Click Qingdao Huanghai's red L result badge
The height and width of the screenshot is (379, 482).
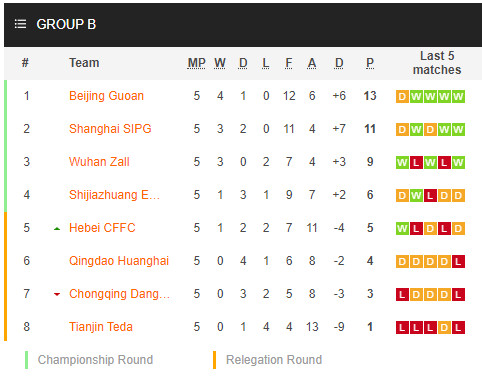(x=458, y=262)
